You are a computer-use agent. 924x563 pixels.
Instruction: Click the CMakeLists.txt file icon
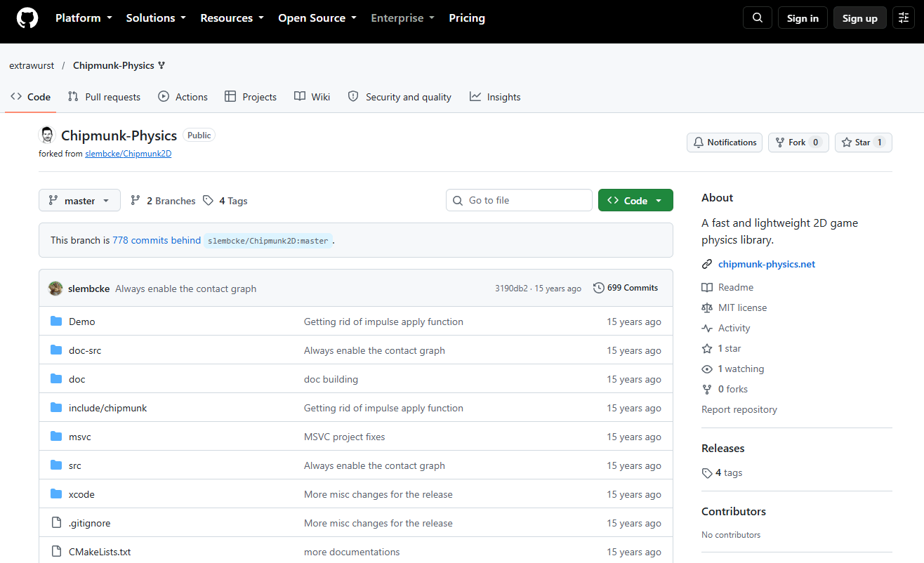(x=56, y=552)
